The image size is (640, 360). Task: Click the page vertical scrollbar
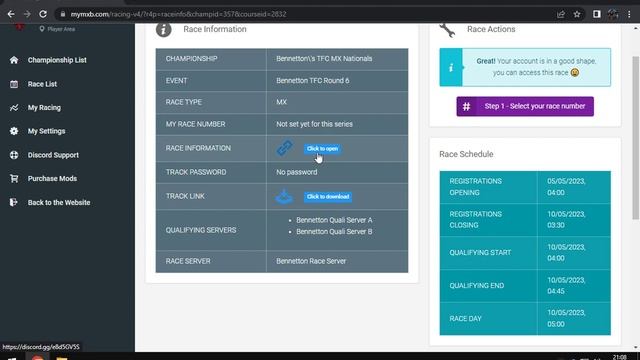[636, 139]
